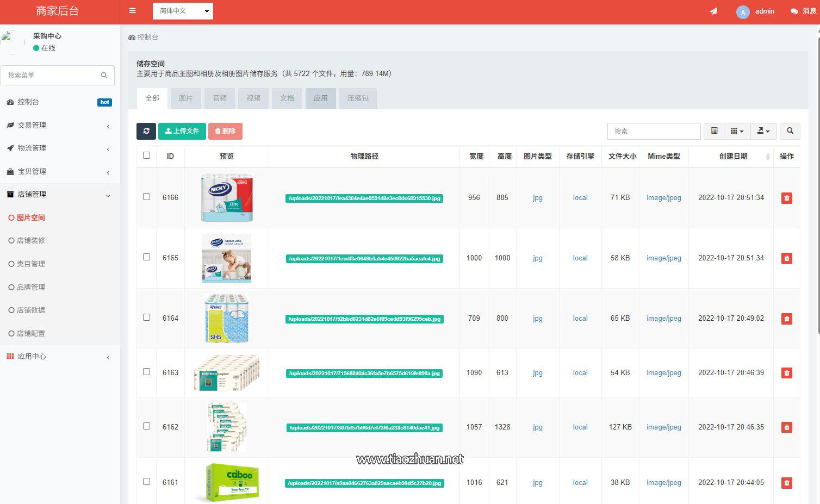820x504 pixels.
Task: Click the jpg link in row 6165
Action: click(538, 258)
